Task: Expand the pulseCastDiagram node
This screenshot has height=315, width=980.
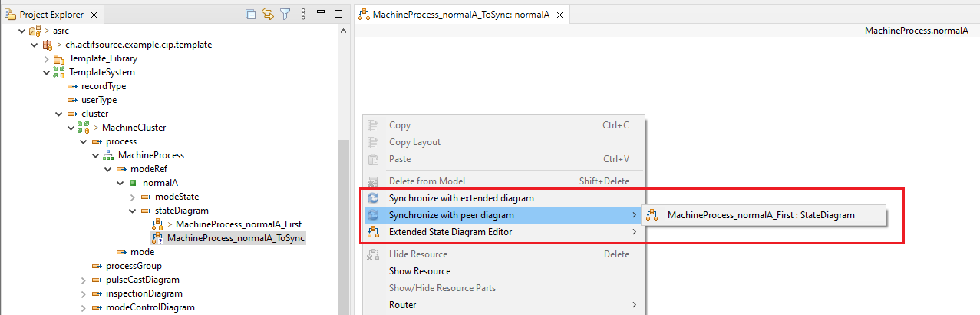Action: click(x=82, y=280)
